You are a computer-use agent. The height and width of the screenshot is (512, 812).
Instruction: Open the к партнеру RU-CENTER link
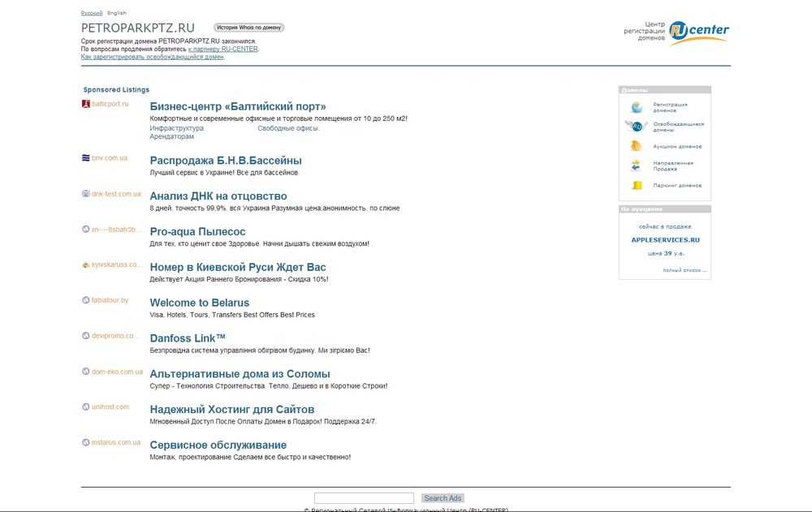tap(222, 49)
